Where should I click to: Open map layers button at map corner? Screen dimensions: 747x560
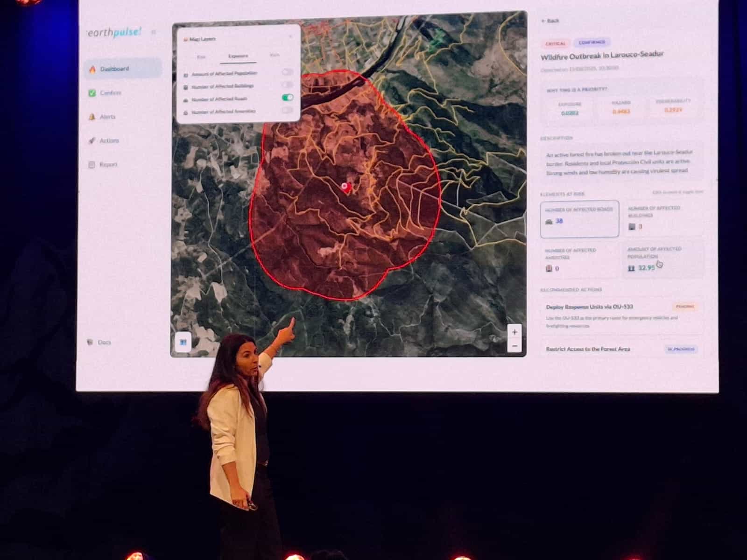point(183,342)
